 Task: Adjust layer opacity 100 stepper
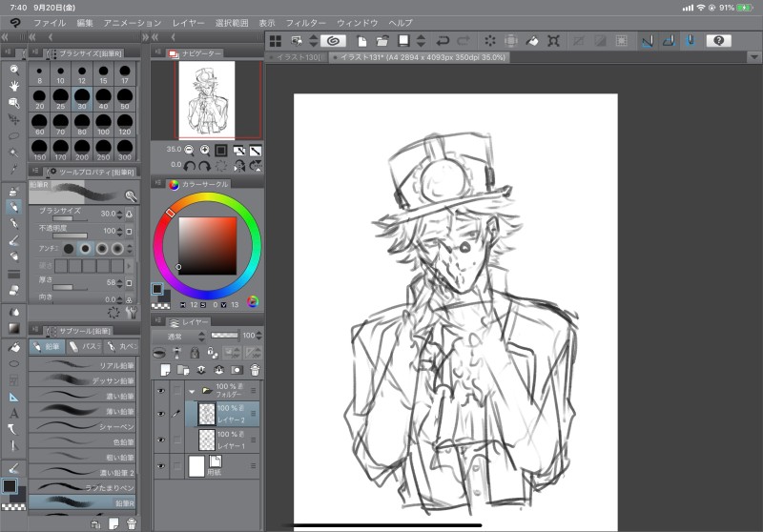coord(258,336)
